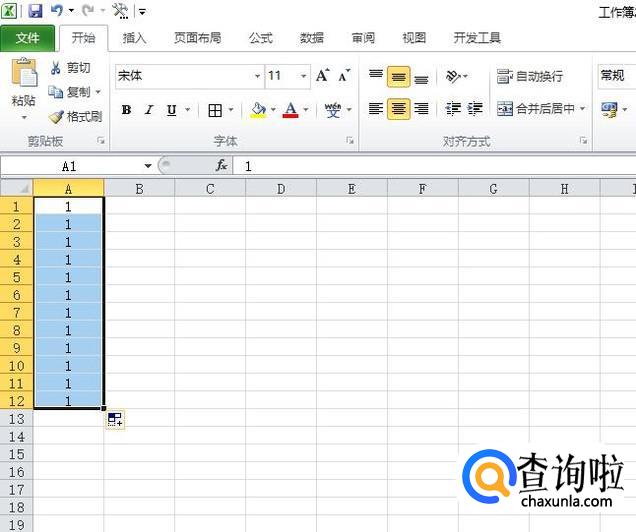Click the 自动换行 wrap text button
Screen dimensions: 636x532
click(530, 76)
